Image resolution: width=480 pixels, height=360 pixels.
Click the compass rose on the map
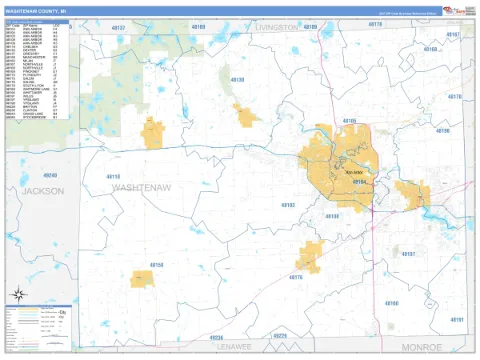click(18, 294)
